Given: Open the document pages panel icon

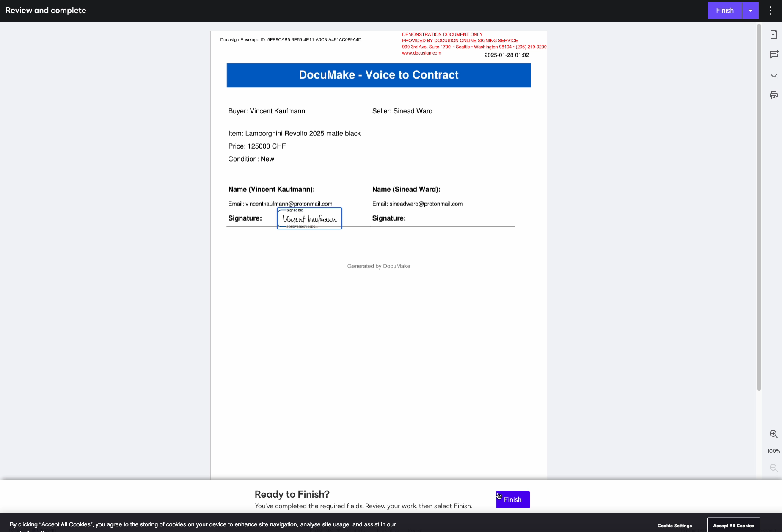Looking at the screenshot, I should pyautogui.click(x=774, y=34).
